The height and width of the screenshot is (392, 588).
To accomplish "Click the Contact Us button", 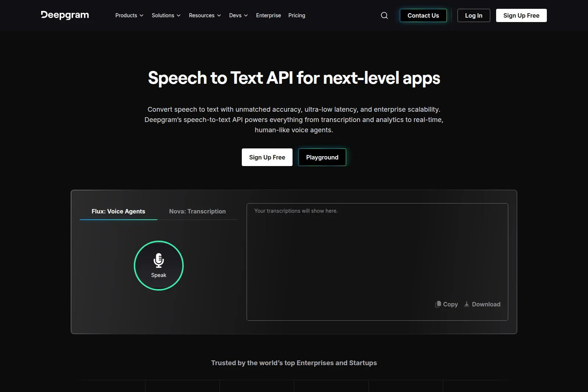I will click(x=423, y=15).
